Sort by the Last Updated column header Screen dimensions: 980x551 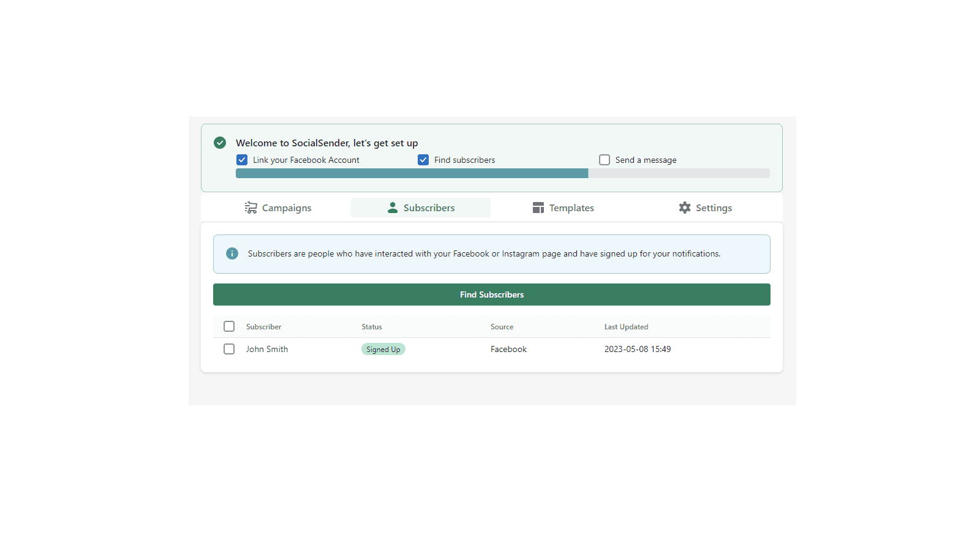click(x=626, y=327)
